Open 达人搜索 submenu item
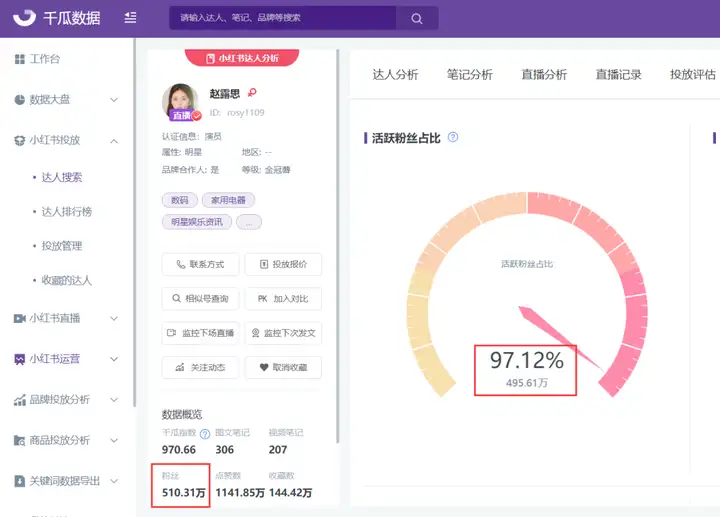720x517 pixels. coord(62,177)
